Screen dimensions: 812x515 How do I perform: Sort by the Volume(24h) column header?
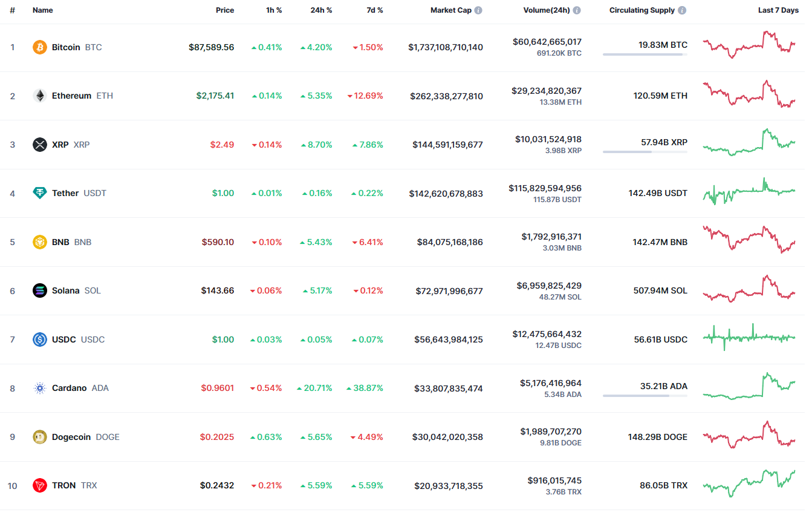[547, 10]
